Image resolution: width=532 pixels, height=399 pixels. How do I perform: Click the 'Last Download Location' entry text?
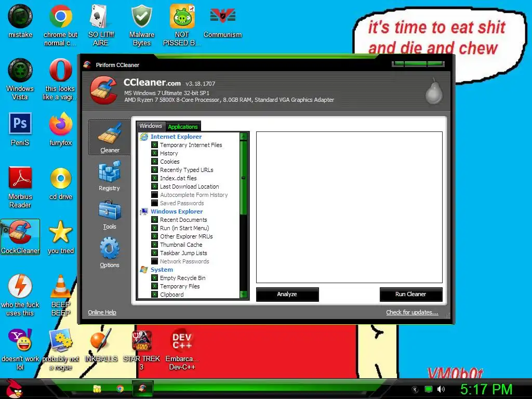click(189, 187)
